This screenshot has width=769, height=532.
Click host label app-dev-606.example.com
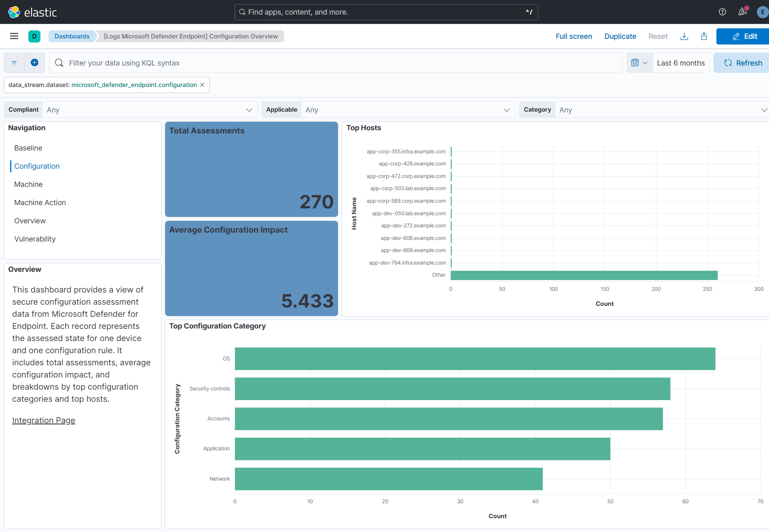point(413,238)
